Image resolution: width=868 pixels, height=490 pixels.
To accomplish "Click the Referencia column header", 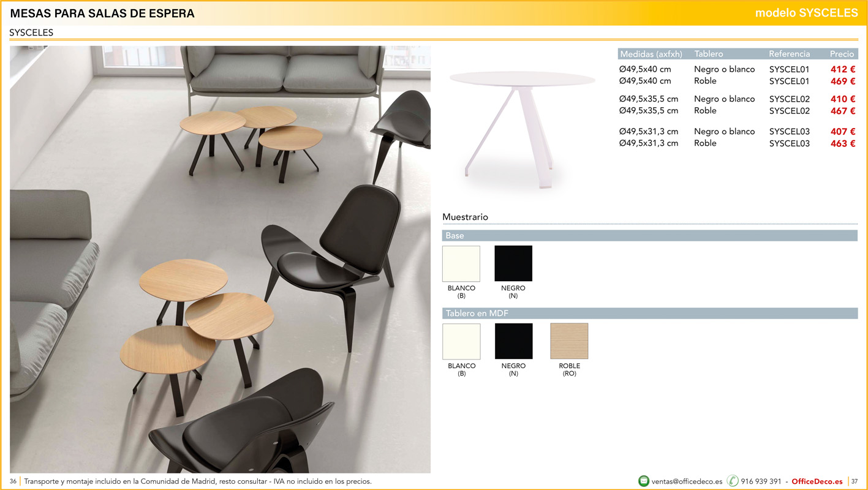I will pos(789,54).
